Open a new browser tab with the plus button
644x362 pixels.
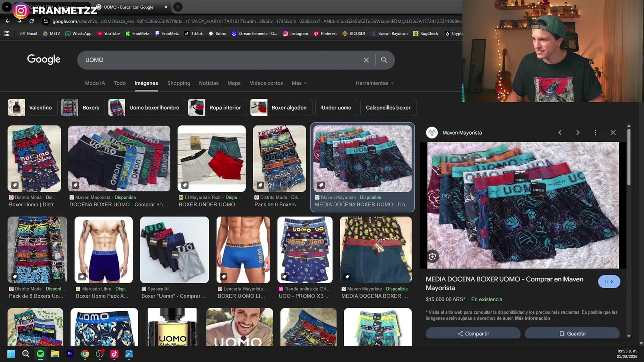pos(178,7)
